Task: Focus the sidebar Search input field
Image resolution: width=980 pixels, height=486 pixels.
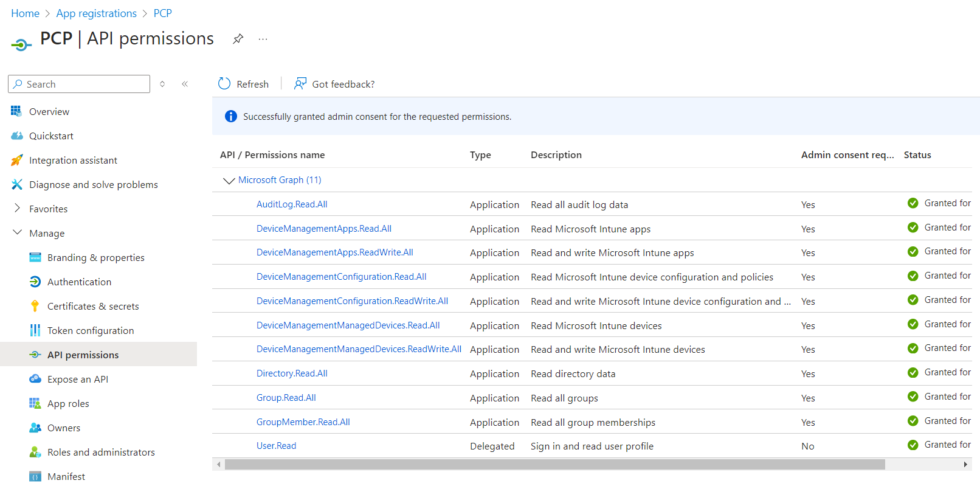Action: pyautogui.click(x=85, y=84)
